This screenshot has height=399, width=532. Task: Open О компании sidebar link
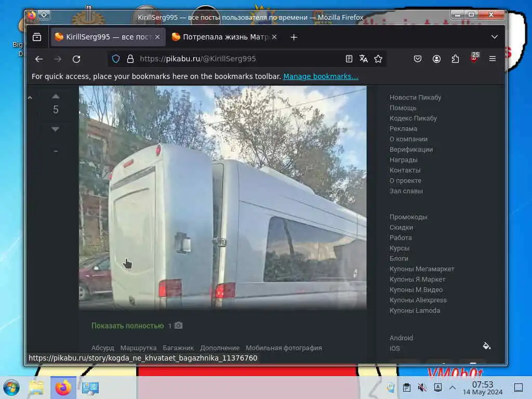(408, 139)
